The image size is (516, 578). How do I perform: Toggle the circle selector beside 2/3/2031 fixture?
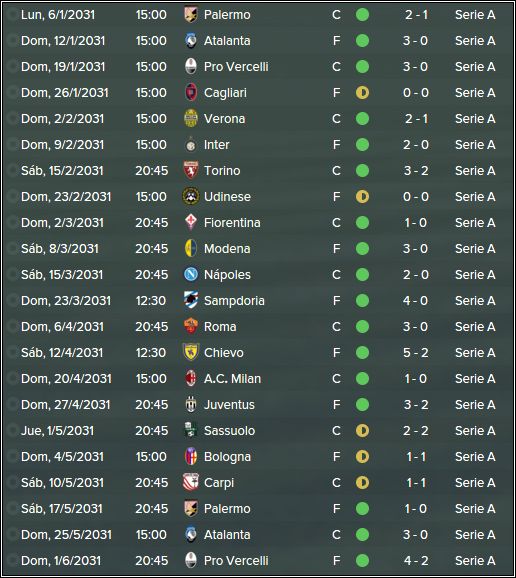pyautogui.click(x=13, y=222)
